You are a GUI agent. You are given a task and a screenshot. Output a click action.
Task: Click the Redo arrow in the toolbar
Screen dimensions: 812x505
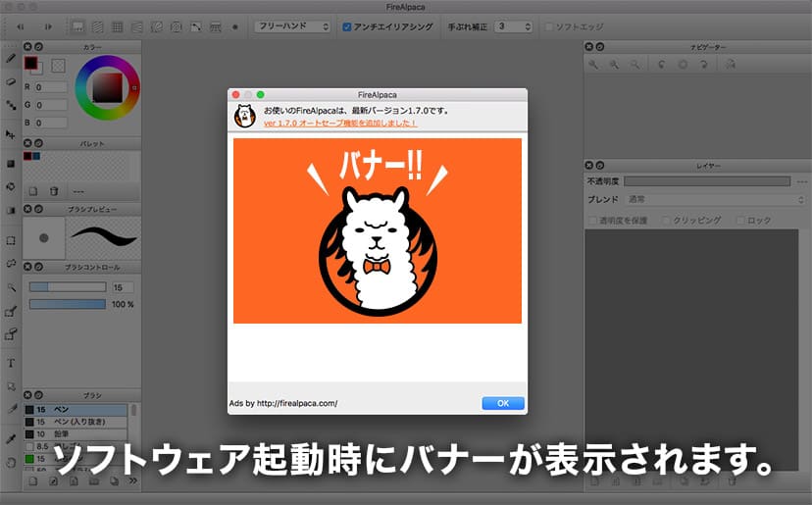tap(48, 26)
